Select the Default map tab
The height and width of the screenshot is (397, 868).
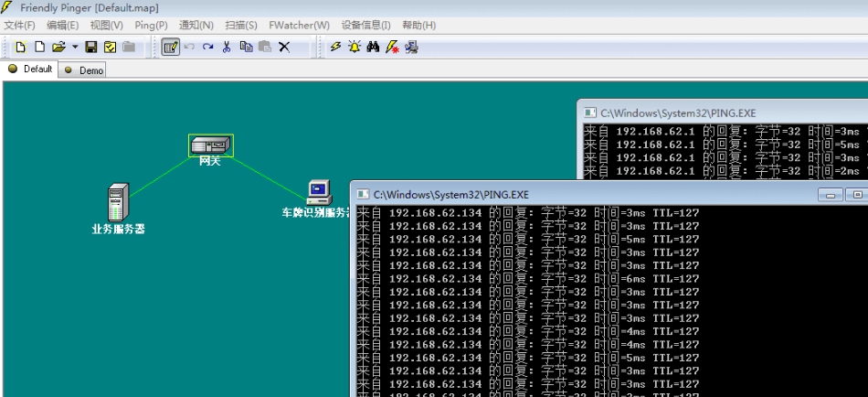pos(31,69)
